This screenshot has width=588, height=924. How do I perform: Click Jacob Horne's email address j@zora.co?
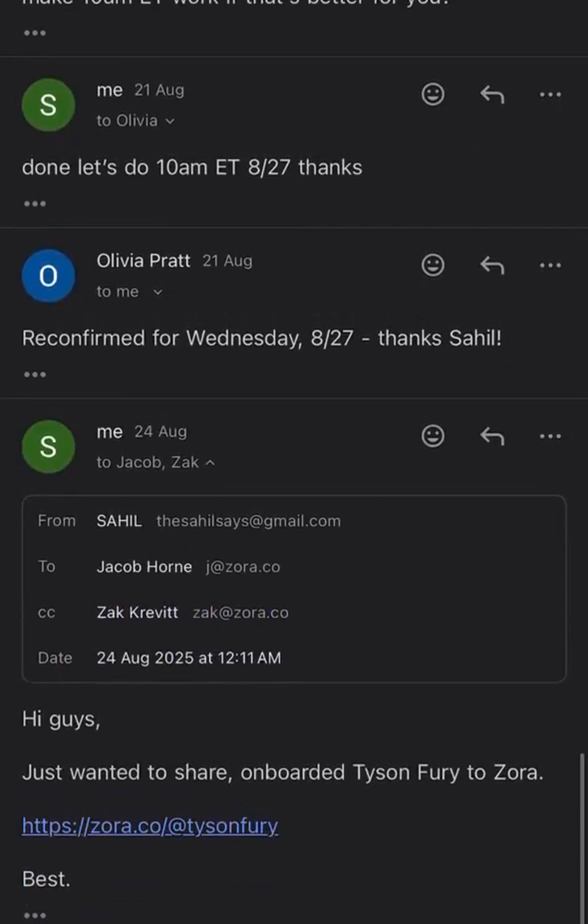click(243, 566)
